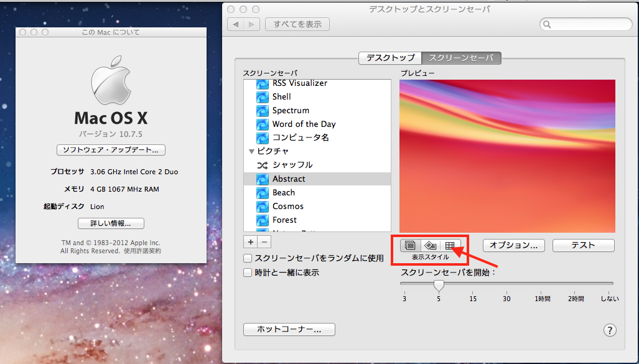Click the 4 GB 1067 MHz RAM value
Image resolution: width=639 pixels, height=364 pixels.
pyautogui.click(x=124, y=189)
